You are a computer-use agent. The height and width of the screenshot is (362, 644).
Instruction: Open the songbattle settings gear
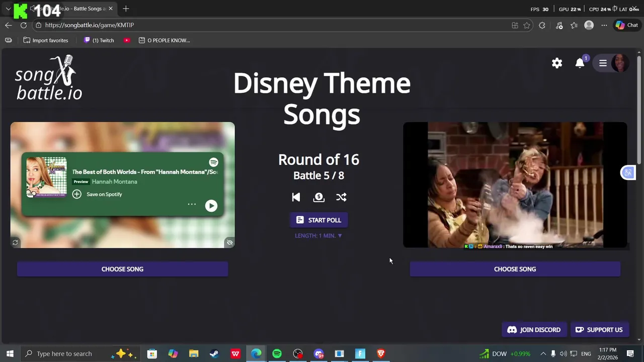[x=557, y=63]
